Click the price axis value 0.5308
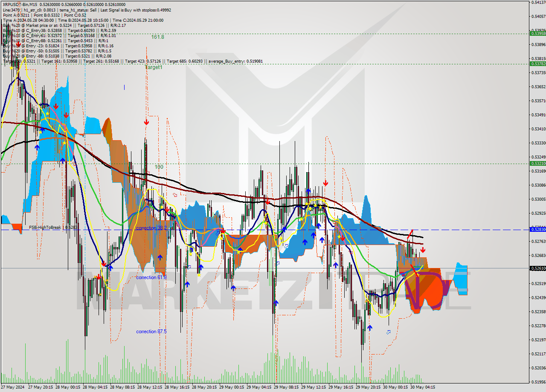Screen dimensions: 546x392 [538, 185]
